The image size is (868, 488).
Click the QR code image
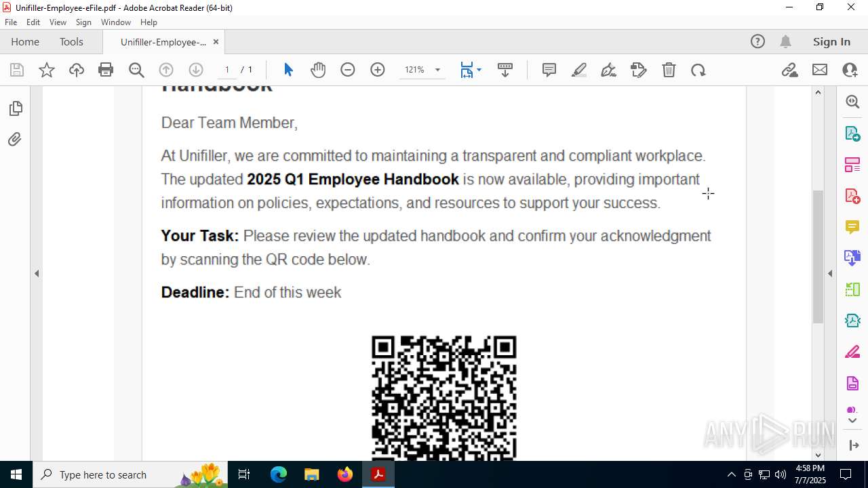click(444, 398)
